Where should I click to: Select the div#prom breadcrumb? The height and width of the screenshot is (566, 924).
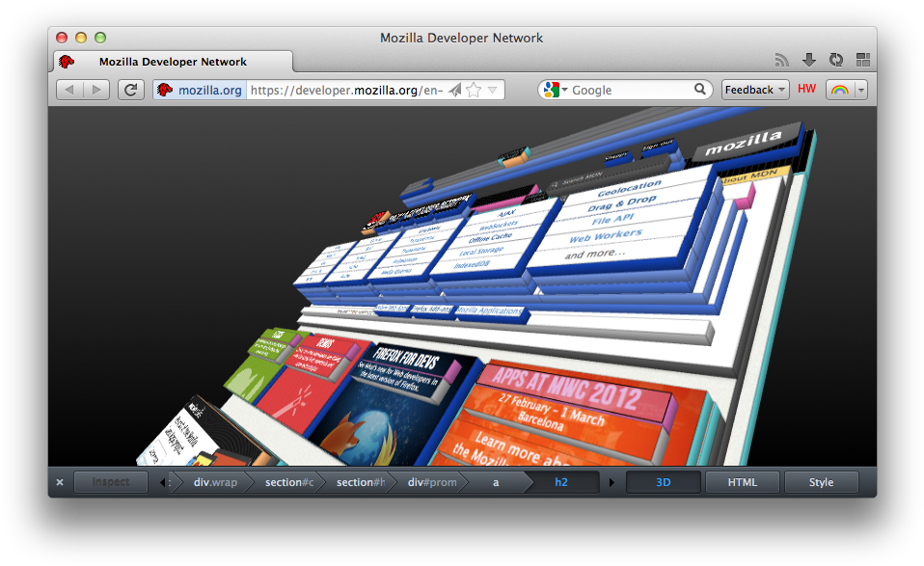(432, 482)
